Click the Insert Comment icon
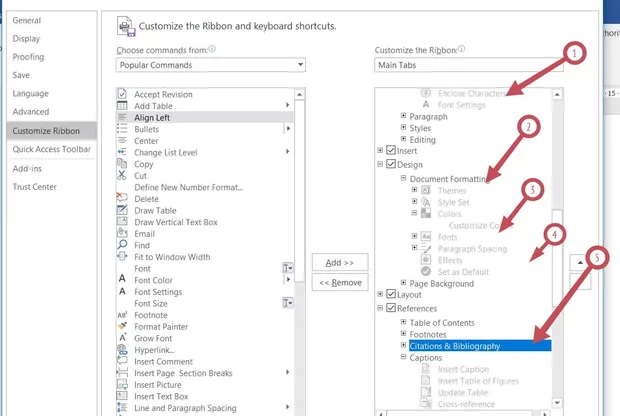The image size is (620, 416). 122,361
